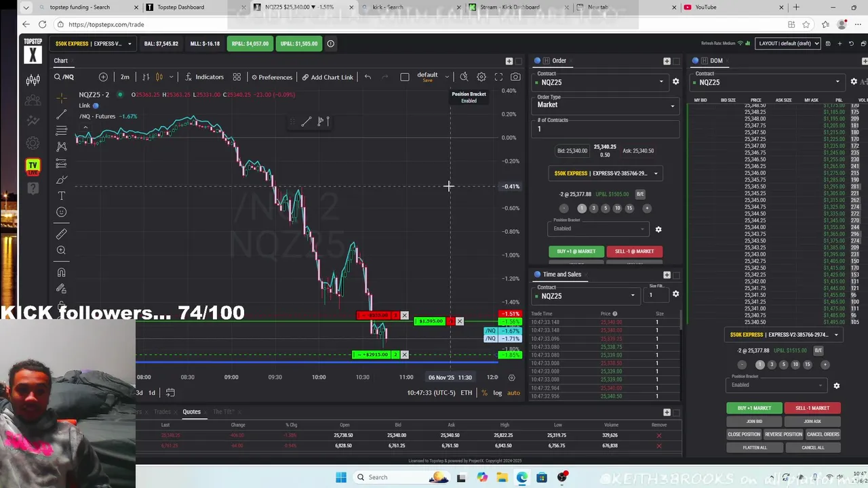Select the trend line drawing tool
This screenshot has width=868, height=488.
(x=62, y=113)
